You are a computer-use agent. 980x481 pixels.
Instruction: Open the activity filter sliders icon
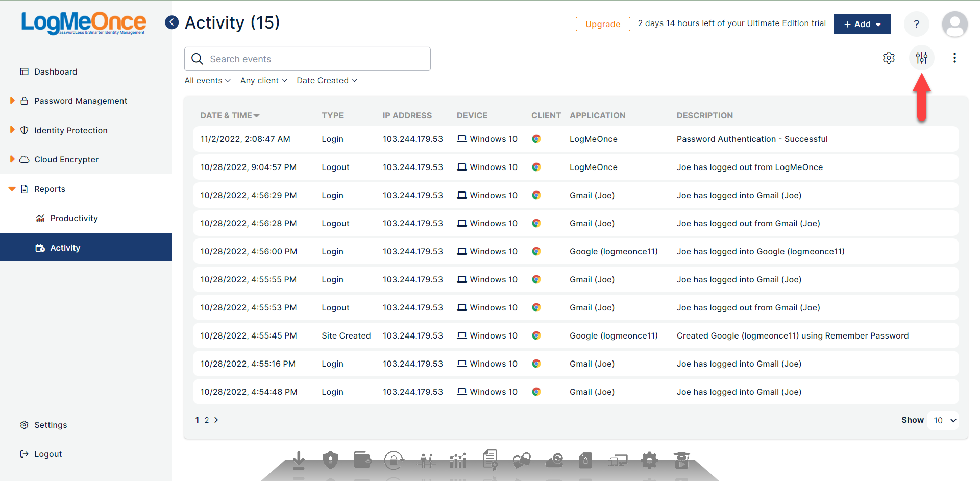[921, 58]
